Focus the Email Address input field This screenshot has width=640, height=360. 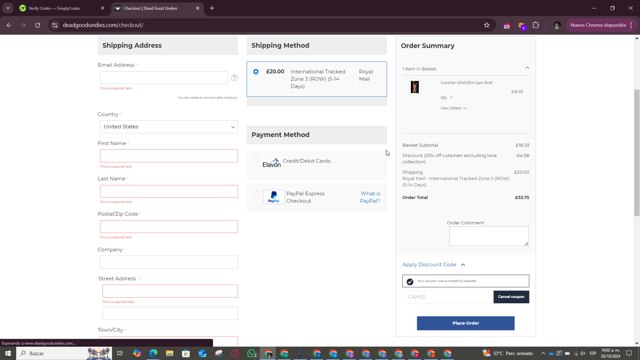[x=164, y=78]
